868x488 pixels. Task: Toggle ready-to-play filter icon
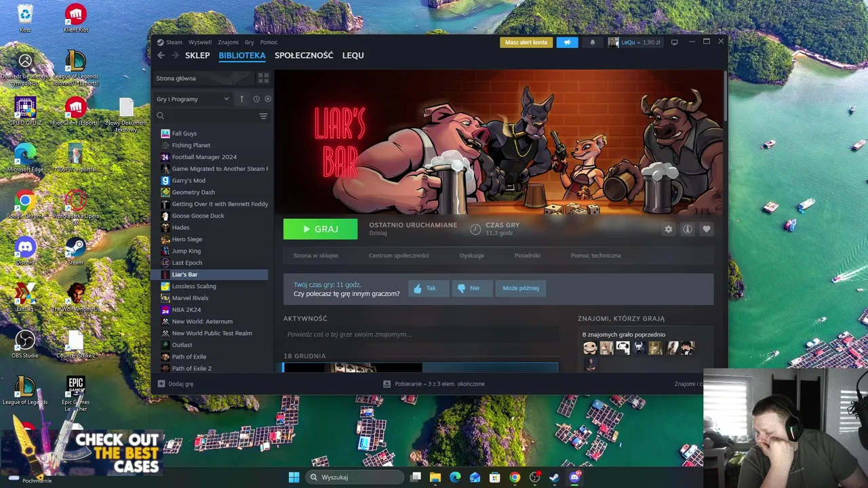(268, 99)
